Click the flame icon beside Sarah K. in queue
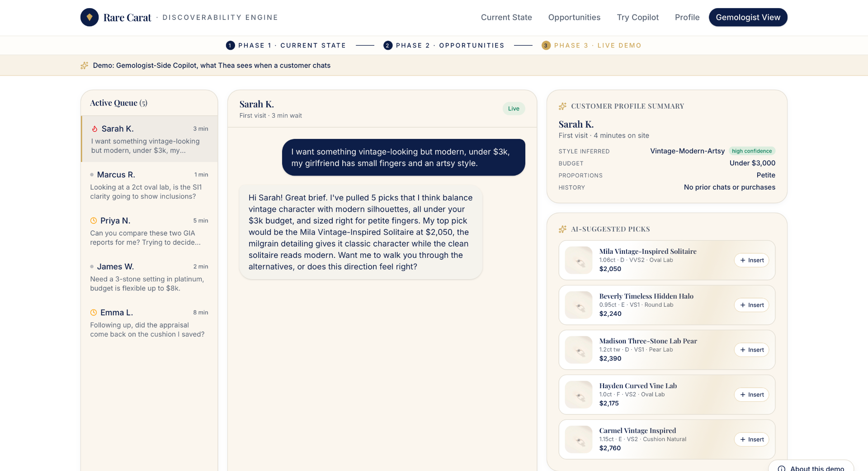The image size is (868, 471). tap(94, 129)
